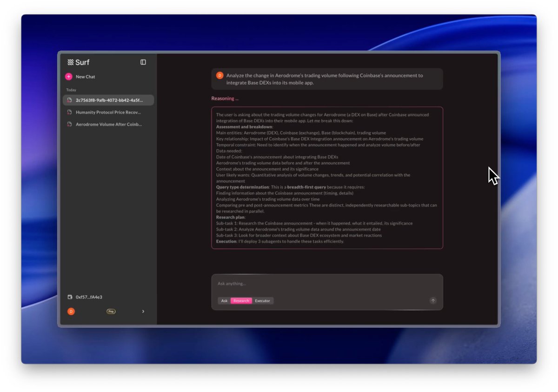Click the Sub-task 1 line
Image resolution: width=558 pixels, height=392 pixels.
point(314,223)
